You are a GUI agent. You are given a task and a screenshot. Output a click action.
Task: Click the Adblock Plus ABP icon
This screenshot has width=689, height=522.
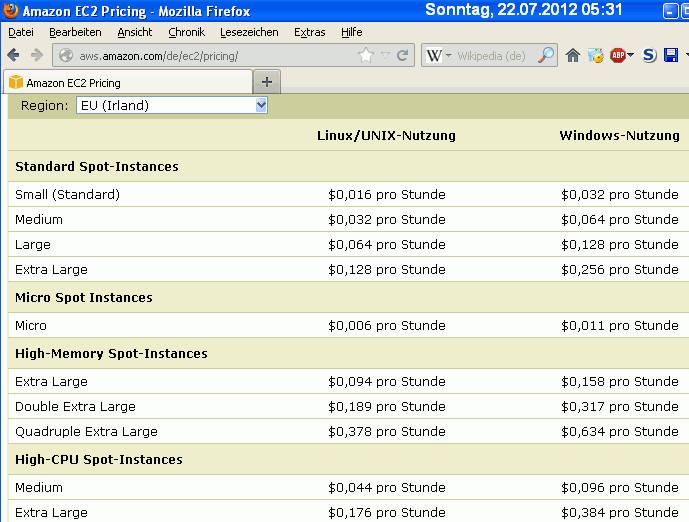pyautogui.click(x=618, y=56)
